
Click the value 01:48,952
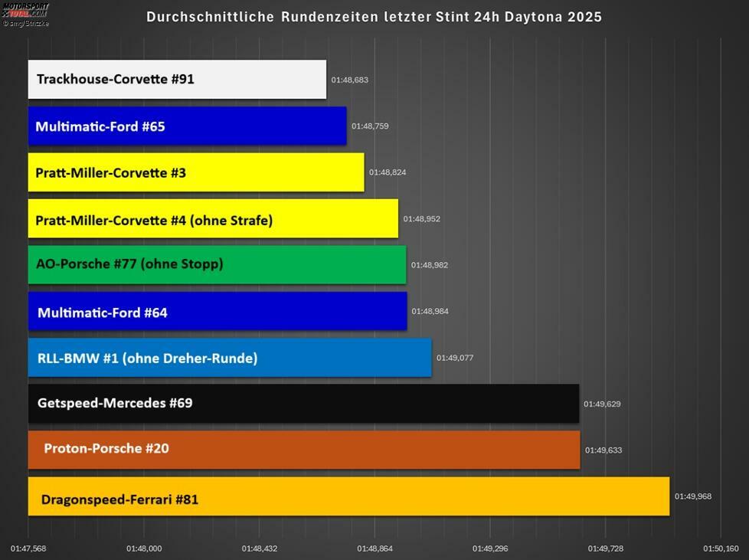[422, 219]
